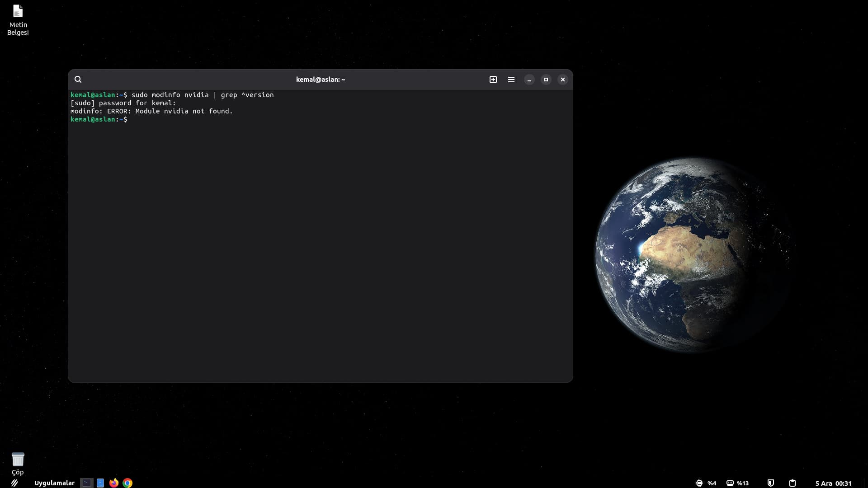This screenshot has width=868, height=488.
Task: Click the memory usage %13 indicator
Action: point(737,483)
